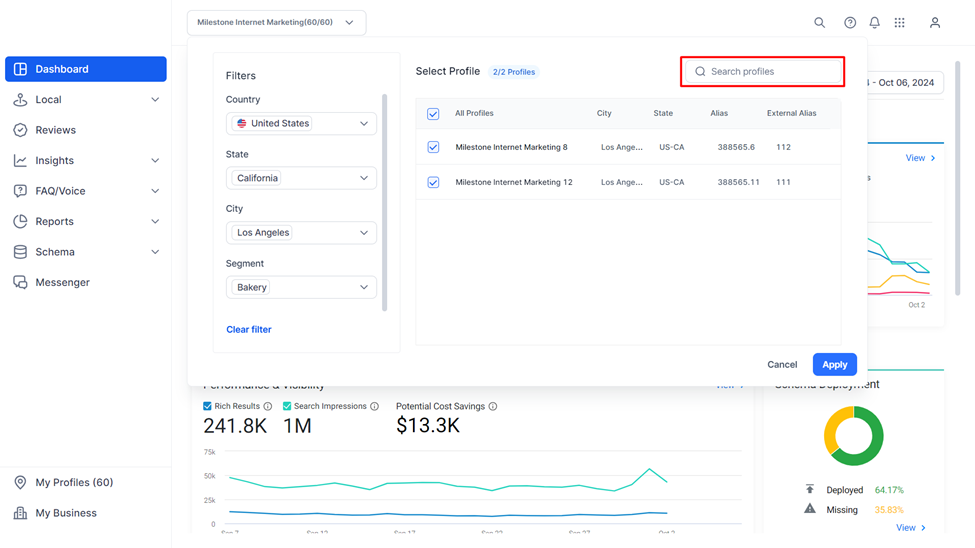Click the Messenger chat icon in sidebar
The height and width of the screenshot is (548, 975).
21,282
